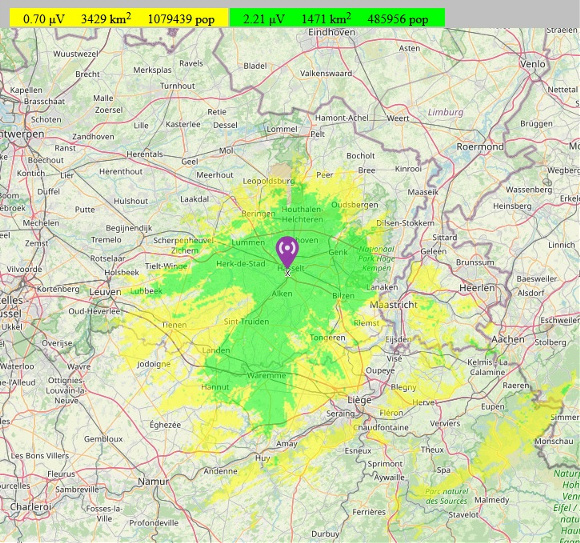Image resolution: width=580 pixels, height=543 pixels.
Task: Click the Sint-Truiden town label
Action: click(x=246, y=321)
